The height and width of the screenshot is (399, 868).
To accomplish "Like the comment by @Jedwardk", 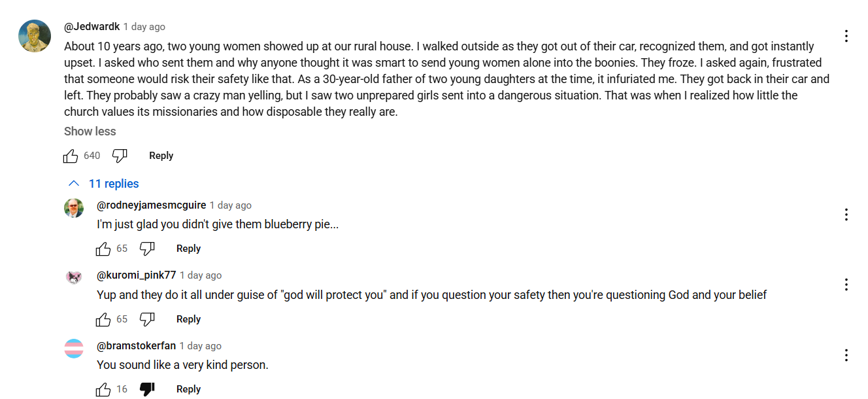I will coord(71,156).
